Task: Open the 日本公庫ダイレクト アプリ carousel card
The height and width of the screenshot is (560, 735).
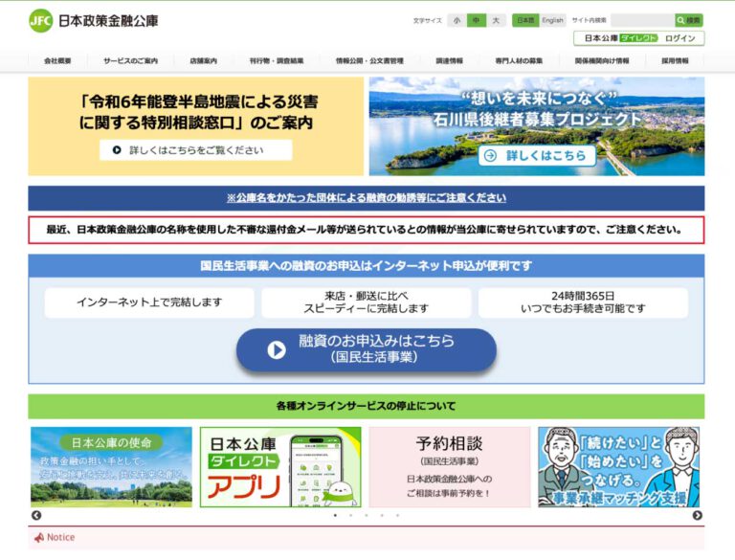Action: coord(280,467)
